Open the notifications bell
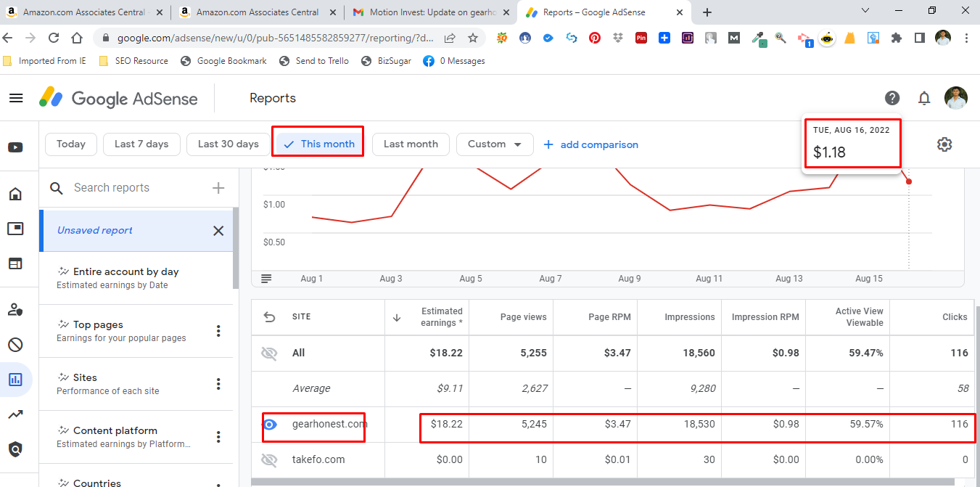The height and width of the screenshot is (487, 980). coord(924,98)
